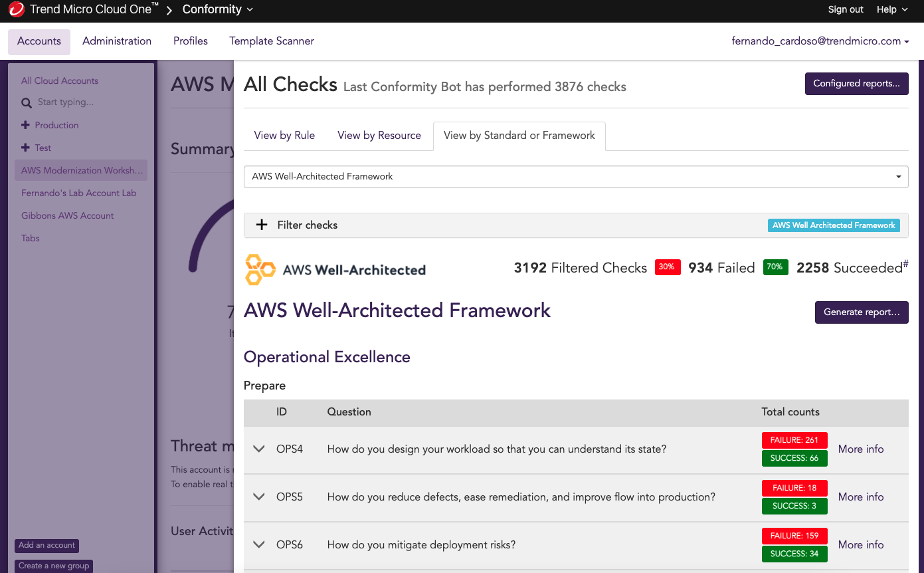This screenshot has height=573, width=924.
Task: Switch to View by Rule tab
Action: point(284,136)
